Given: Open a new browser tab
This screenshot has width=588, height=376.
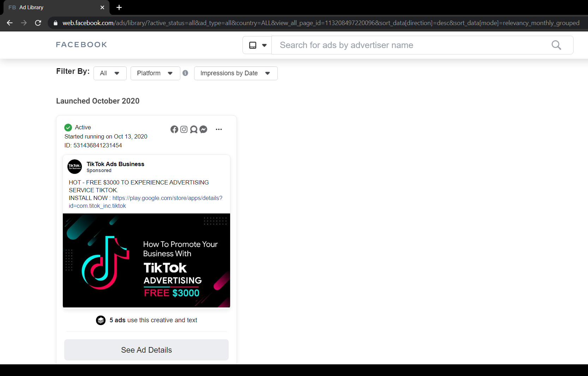Looking at the screenshot, I should (x=119, y=7).
